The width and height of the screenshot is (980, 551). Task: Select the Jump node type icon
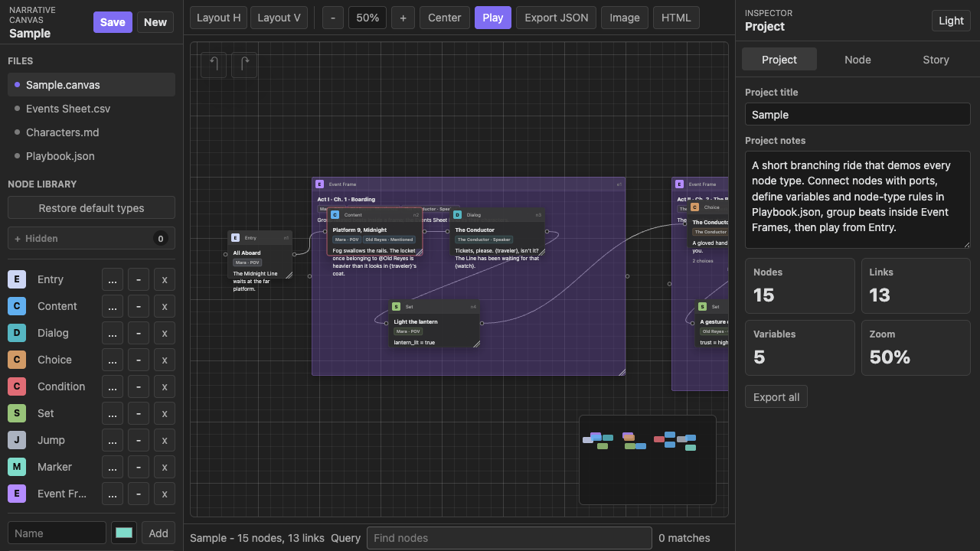(x=17, y=440)
